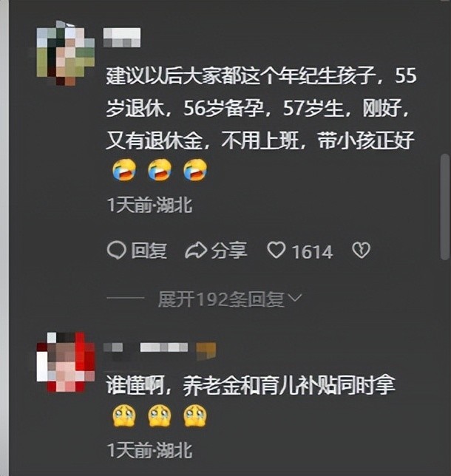This screenshot has width=451, height=476.
Task: Click the share arrow icon
Action: click(x=196, y=251)
